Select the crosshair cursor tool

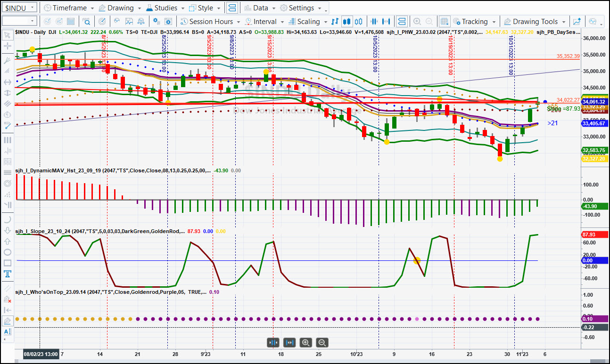(x=7, y=46)
